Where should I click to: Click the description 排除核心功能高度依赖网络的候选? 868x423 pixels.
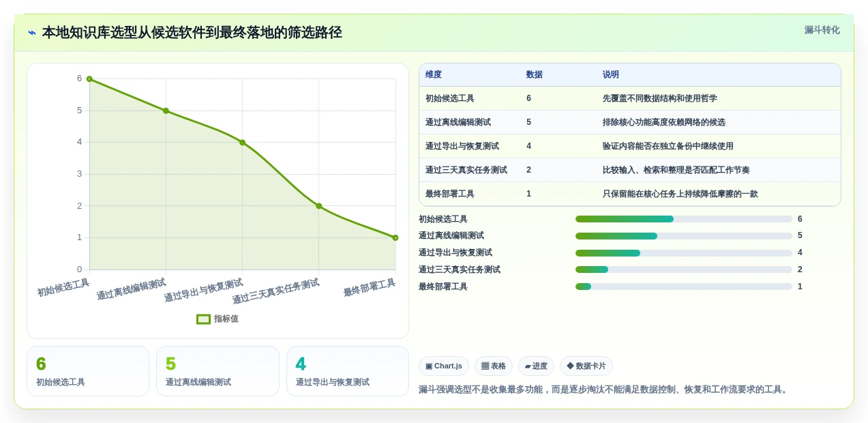[x=664, y=122]
